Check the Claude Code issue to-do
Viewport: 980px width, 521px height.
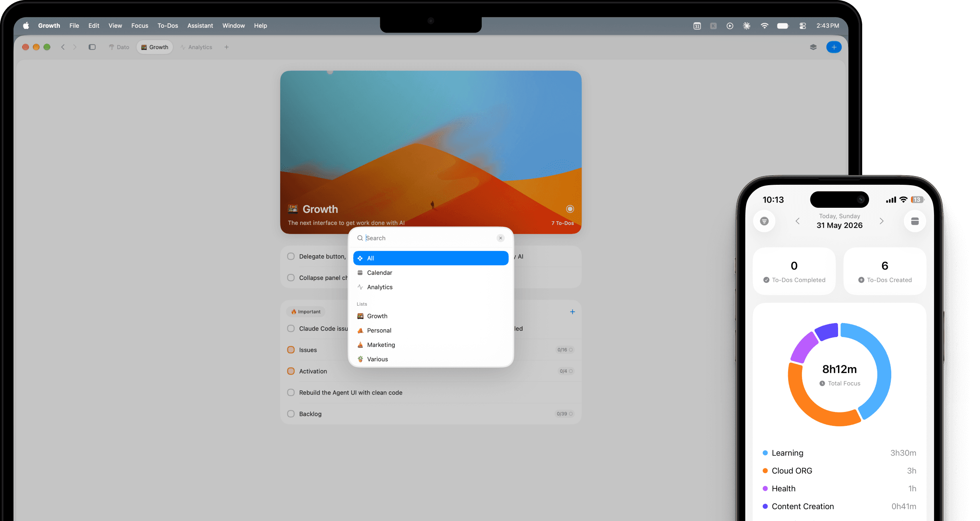291,328
